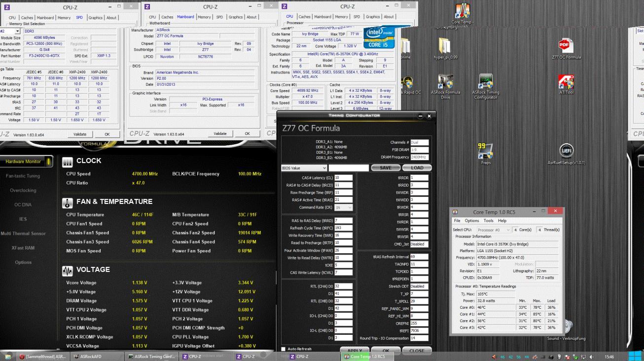Enable the Auto Refresh checkbox
Image resolution: width=644 pixels, height=361 pixels.
[284, 349]
